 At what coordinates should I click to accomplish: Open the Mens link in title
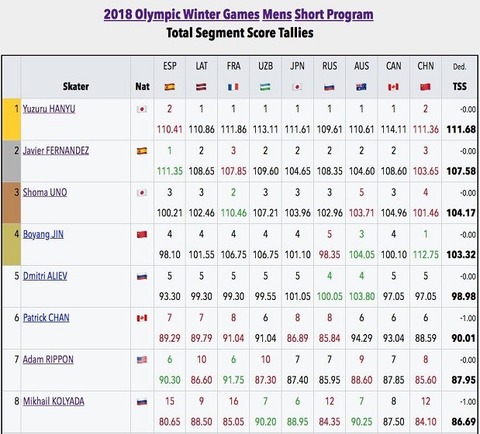click(277, 15)
